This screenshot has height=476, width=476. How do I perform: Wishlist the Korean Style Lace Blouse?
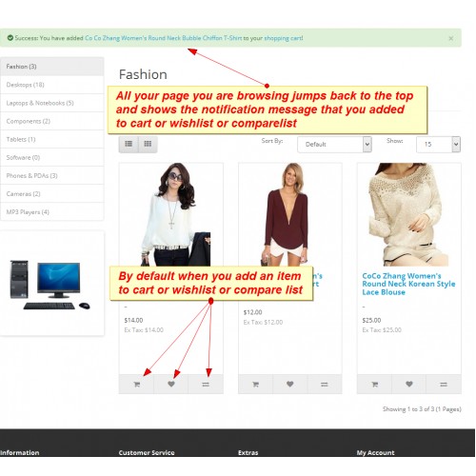409,385
